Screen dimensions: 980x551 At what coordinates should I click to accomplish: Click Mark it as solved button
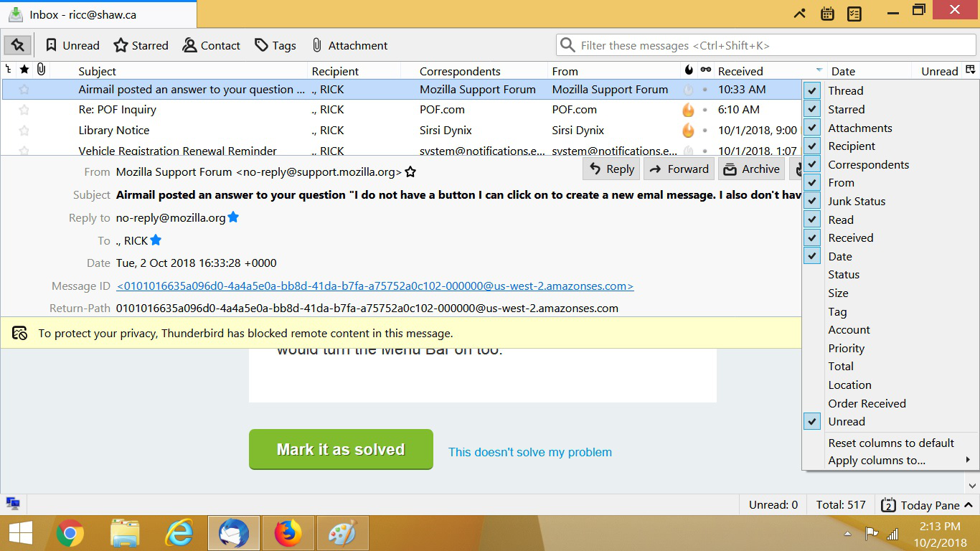tap(341, 449)
